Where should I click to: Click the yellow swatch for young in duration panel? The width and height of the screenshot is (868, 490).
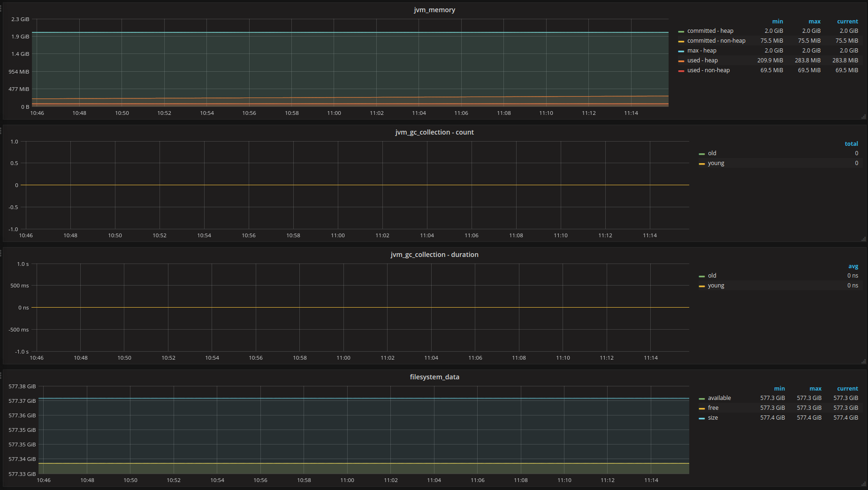[702, 286]
